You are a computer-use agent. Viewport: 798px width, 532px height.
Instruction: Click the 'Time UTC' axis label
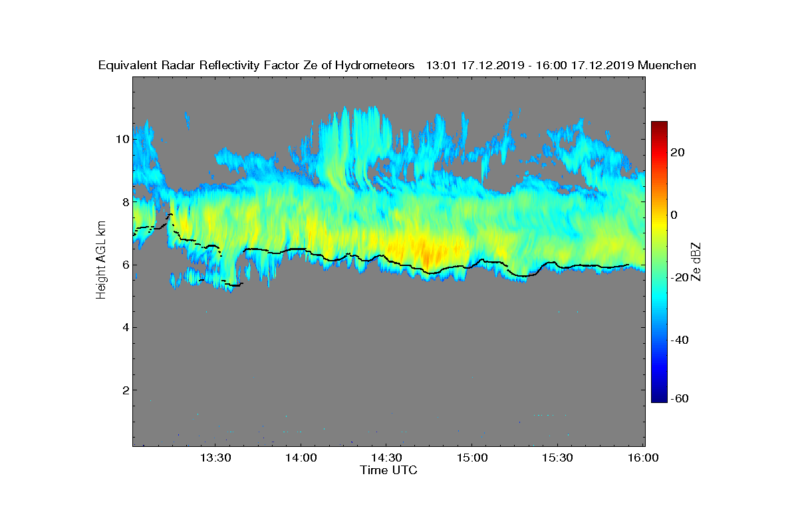[388, 470]
